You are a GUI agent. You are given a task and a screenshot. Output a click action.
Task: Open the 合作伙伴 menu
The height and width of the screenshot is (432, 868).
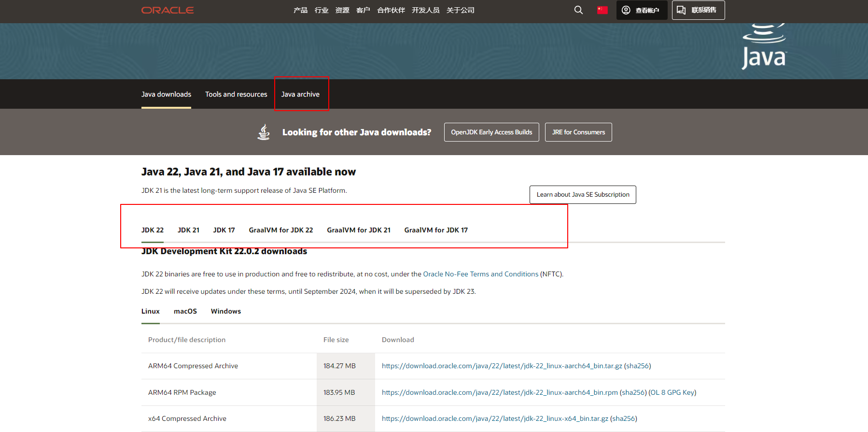tap(391, 10)
